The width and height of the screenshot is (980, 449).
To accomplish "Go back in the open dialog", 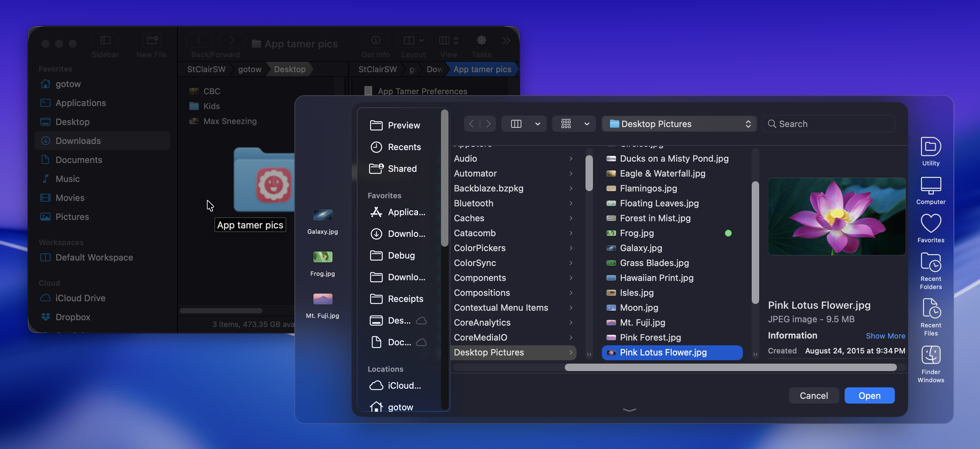I will [x=472, y=124].
